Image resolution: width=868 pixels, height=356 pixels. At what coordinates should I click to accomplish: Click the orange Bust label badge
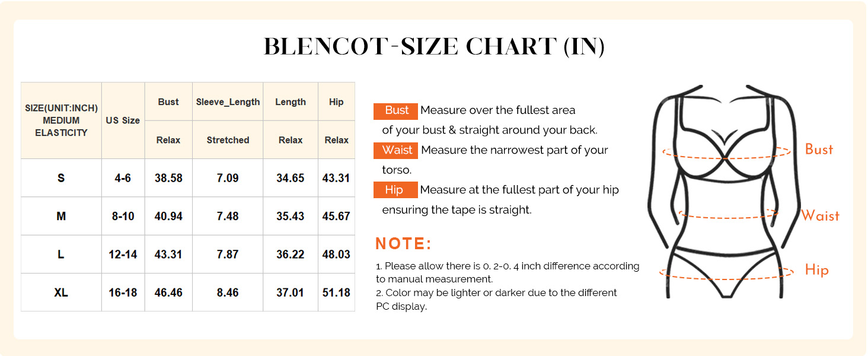[395, 111]
